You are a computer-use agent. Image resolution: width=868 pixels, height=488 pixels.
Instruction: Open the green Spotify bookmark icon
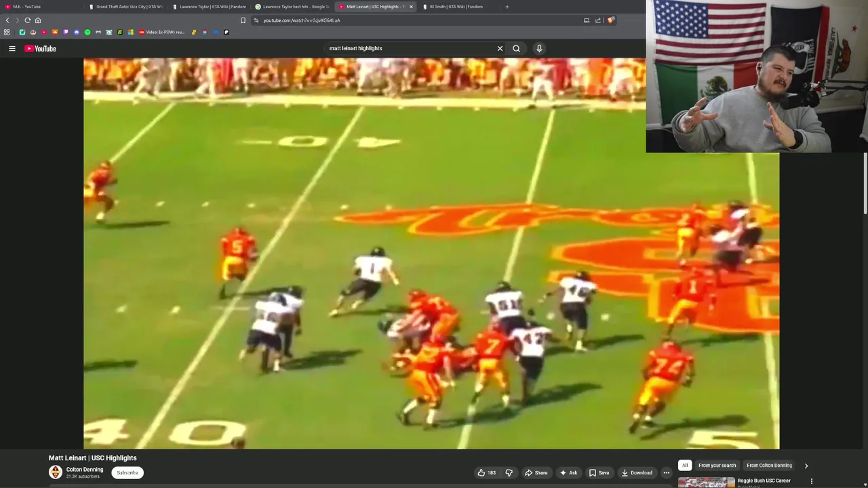pos(87,32)
